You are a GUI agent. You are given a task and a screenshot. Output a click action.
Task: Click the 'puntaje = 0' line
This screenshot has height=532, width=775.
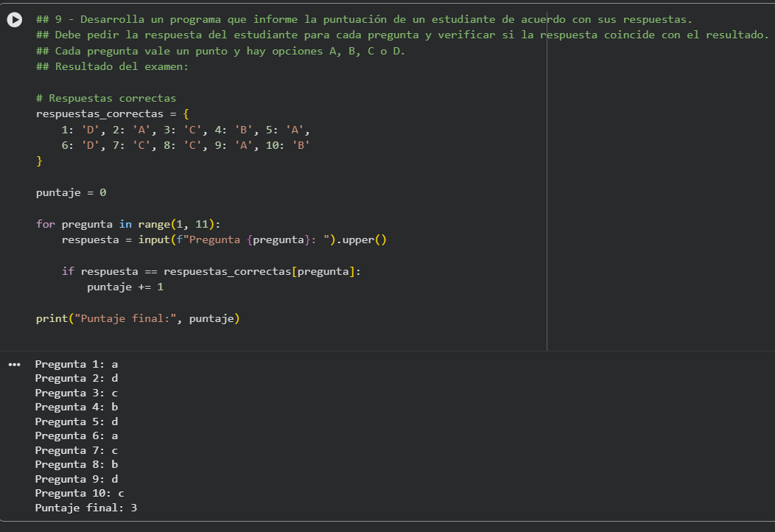71,193
